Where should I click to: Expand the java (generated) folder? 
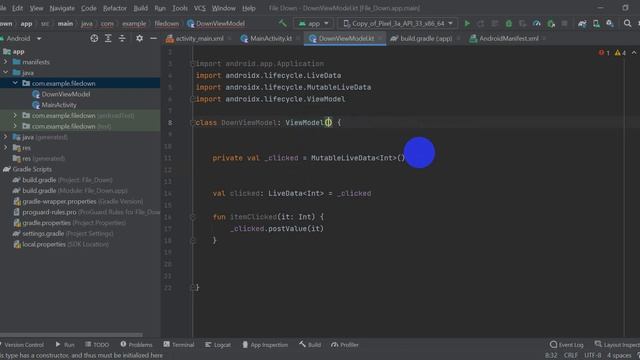point(6,137)
